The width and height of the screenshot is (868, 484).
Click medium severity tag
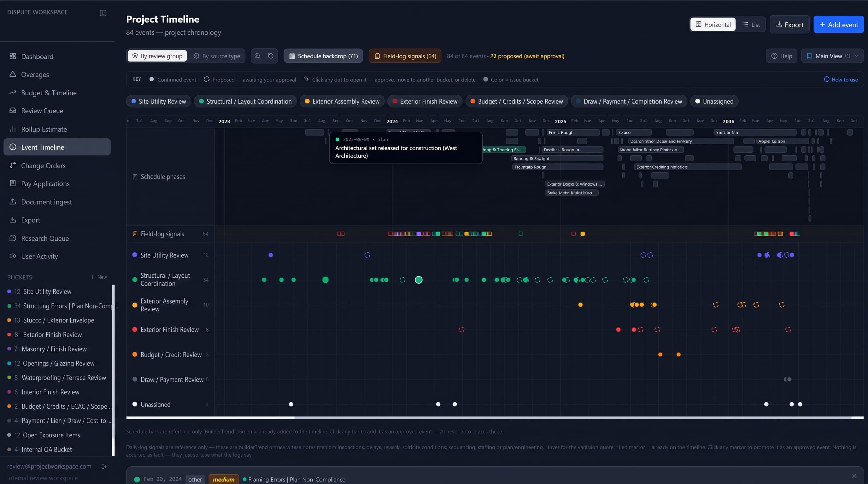pyautogui.click(x=224, y=479)
